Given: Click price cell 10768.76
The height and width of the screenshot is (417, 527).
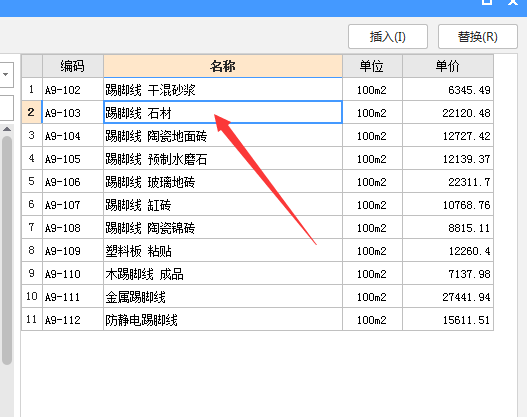Looking at the screenshot, I should (x=448, y=205).
